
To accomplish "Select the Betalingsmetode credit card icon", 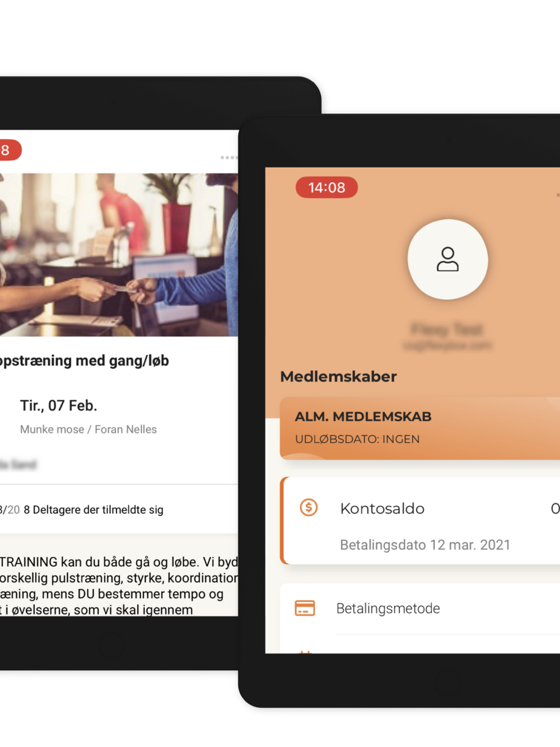I will click(x=305, y=608).
